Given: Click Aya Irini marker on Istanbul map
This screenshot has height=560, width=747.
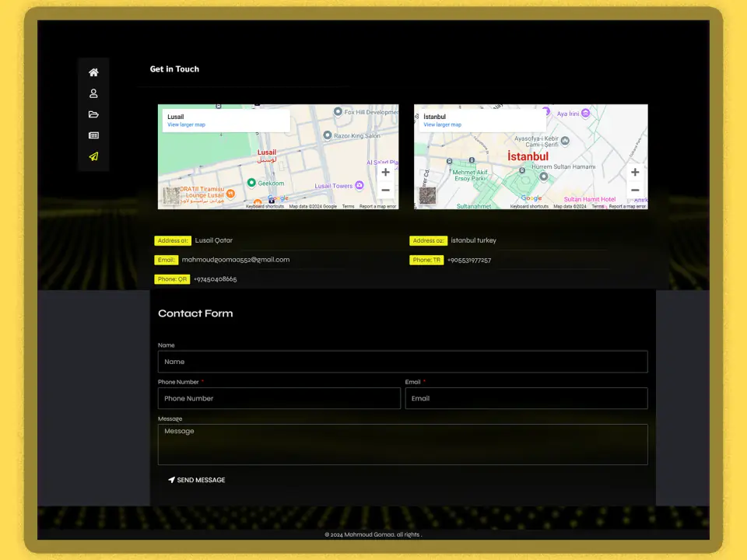Looking at the screenshot, I should click(585, 113).
